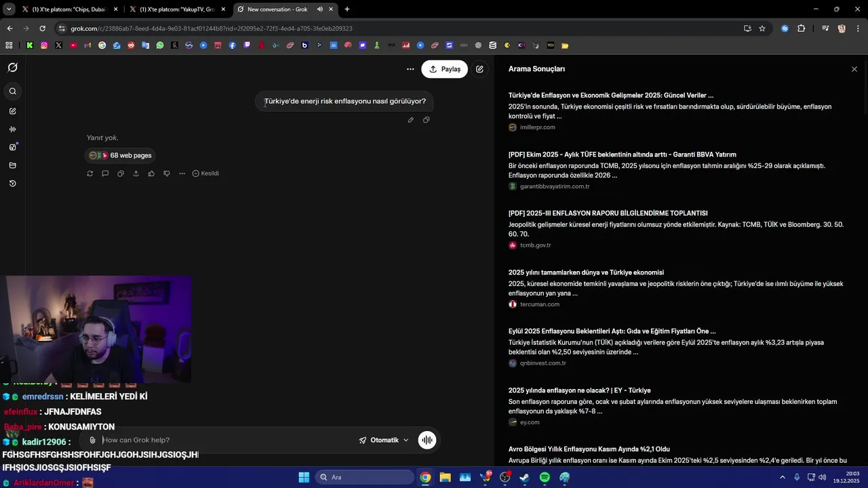This screenshot has height=488, width=868.
Task: Open WhatsApp bookmark
Action: (x=160, y=45)
